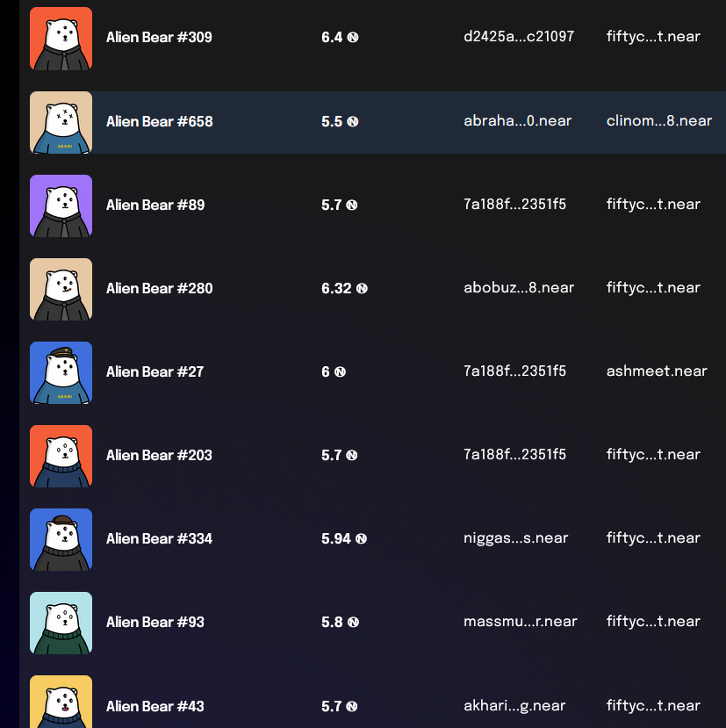Select the NEAR currency icon beside Alien Bear #89's price
This screenshot has width=726, height=728.
click(352, 205)
